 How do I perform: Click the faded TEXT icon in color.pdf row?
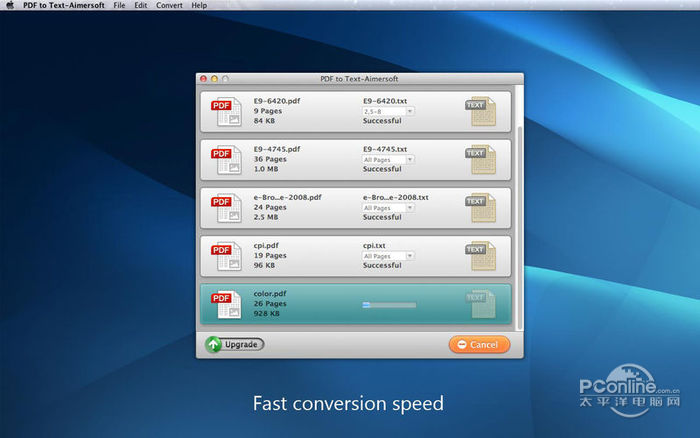(481, 304)
